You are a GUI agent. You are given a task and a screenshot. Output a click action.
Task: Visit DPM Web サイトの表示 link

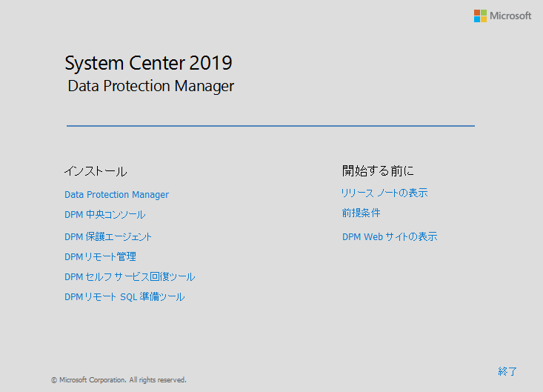pos(390,237)
